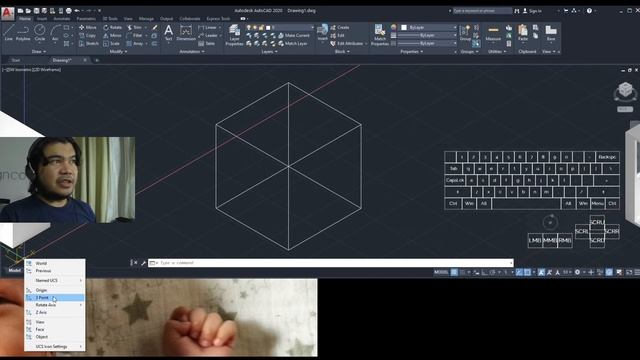Click the Move tool in Modify panel
Viewport: 640px width, 360px height.
click(x=87, y=27)
